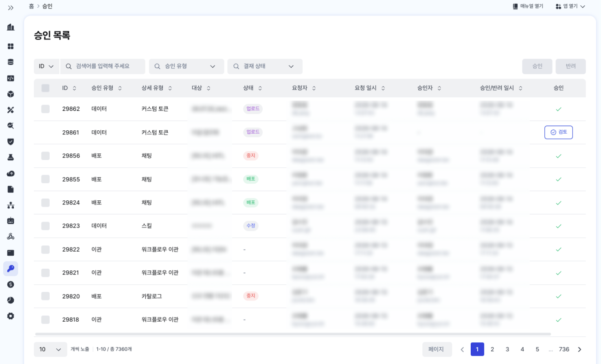Expand the sidebar with the double-chevron icon
Image resolution: width=601 pixels, height=364 pixels.
[11, 8]
